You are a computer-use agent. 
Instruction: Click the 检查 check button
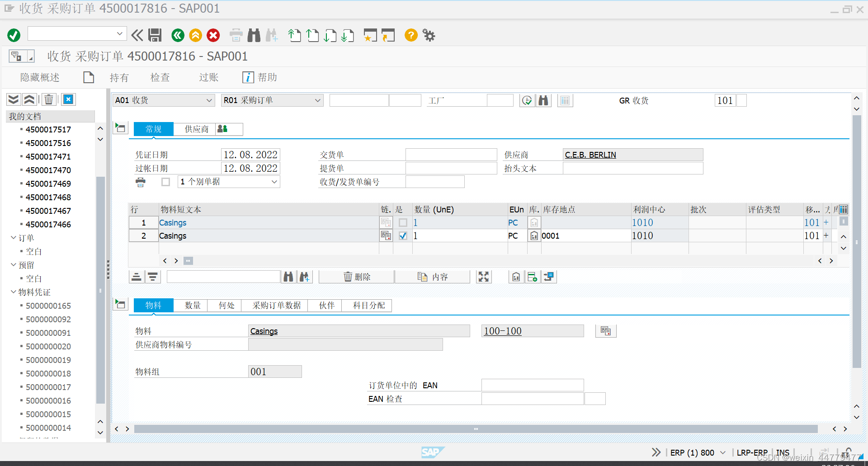[160, 77]
